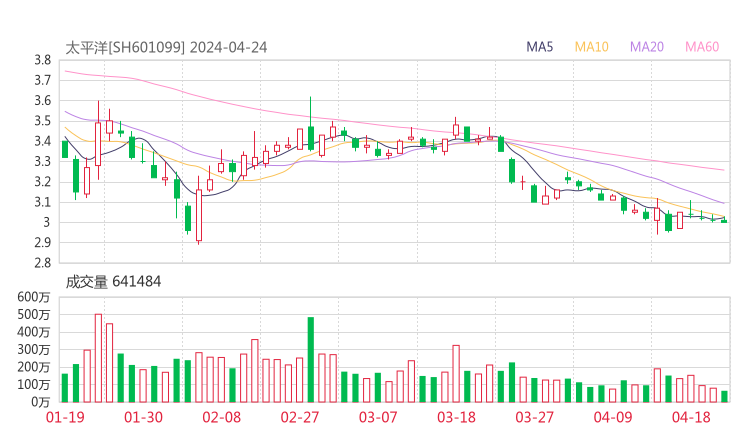740x440 pixels.
Task: Click the stock title 太平洋[SH601099] 2024-04-24
Action: click(x=166, y=47)
